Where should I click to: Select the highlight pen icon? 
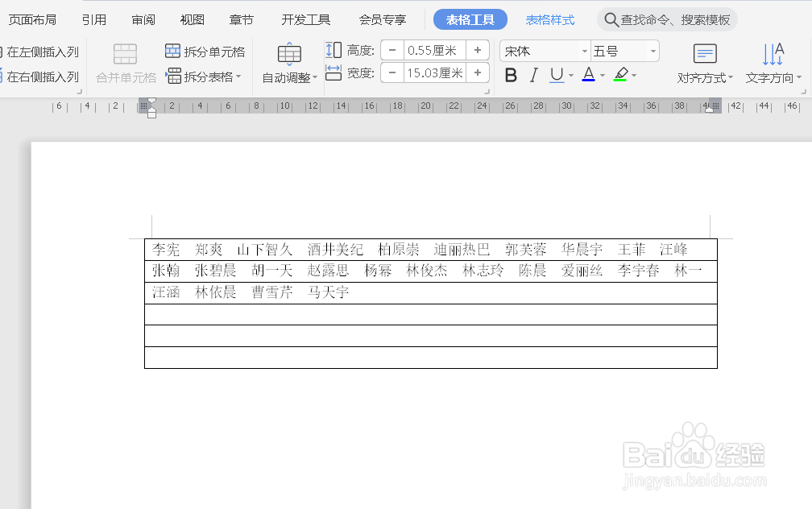tap(622, 75)
